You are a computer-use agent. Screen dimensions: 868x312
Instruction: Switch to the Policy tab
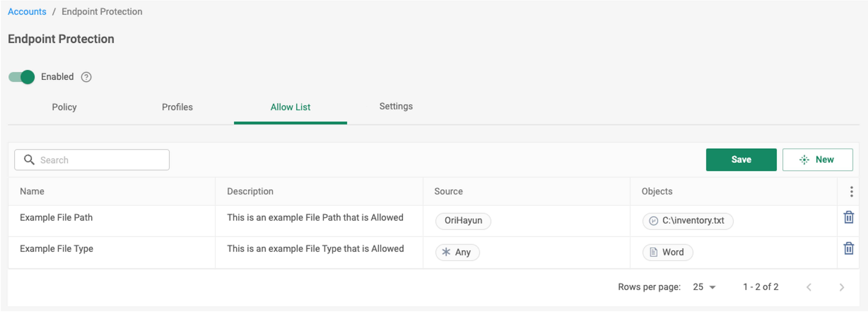(x=64, y=107)
